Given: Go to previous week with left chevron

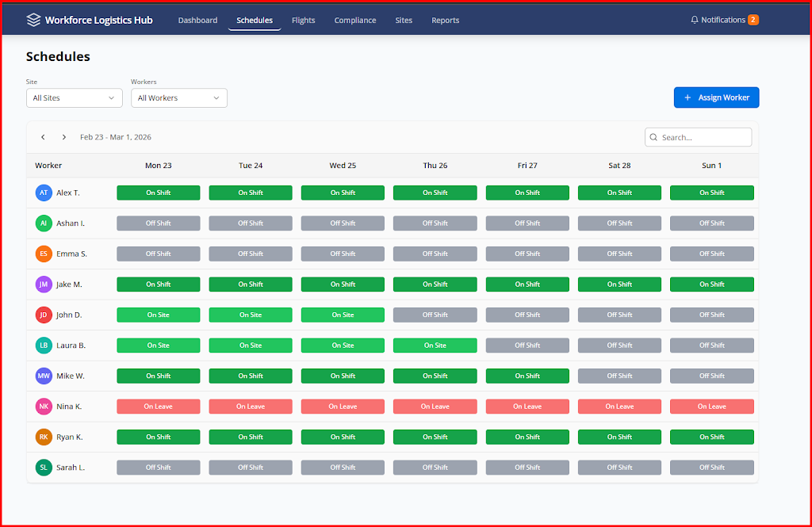Looking at the screenshot, I should [43, 137].
